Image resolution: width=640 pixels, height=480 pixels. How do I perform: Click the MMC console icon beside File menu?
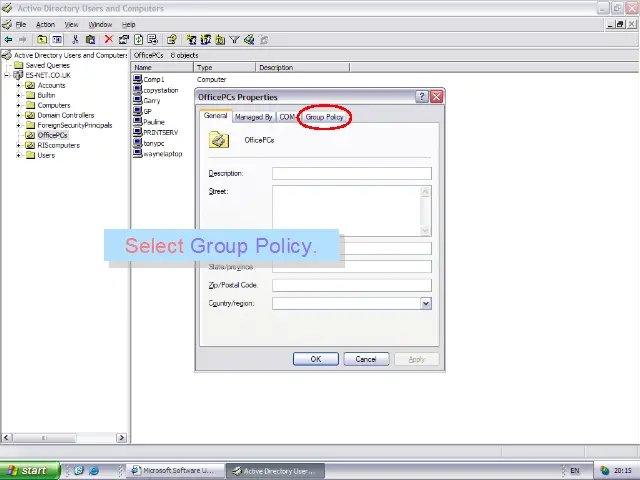tap(7, 24)
